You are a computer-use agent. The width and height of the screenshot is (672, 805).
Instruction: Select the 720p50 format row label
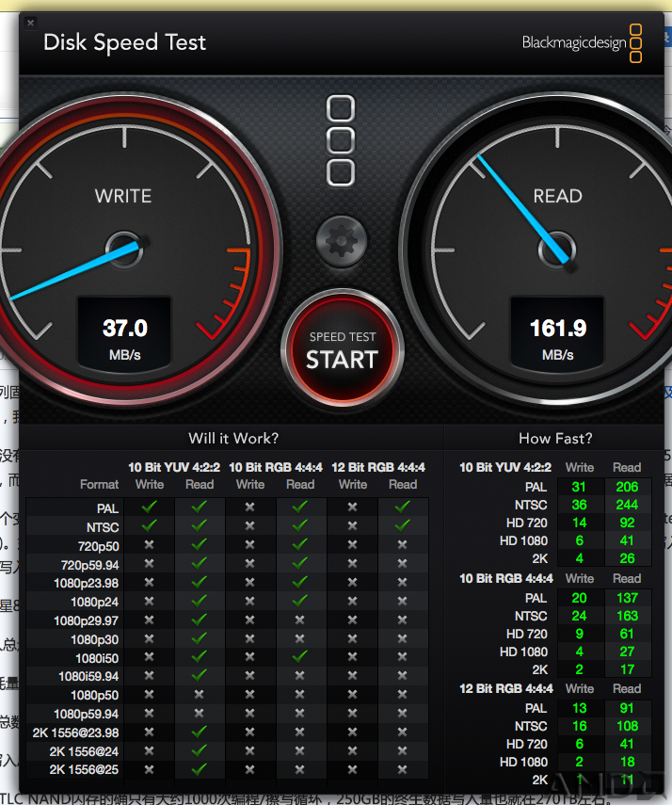98,546
